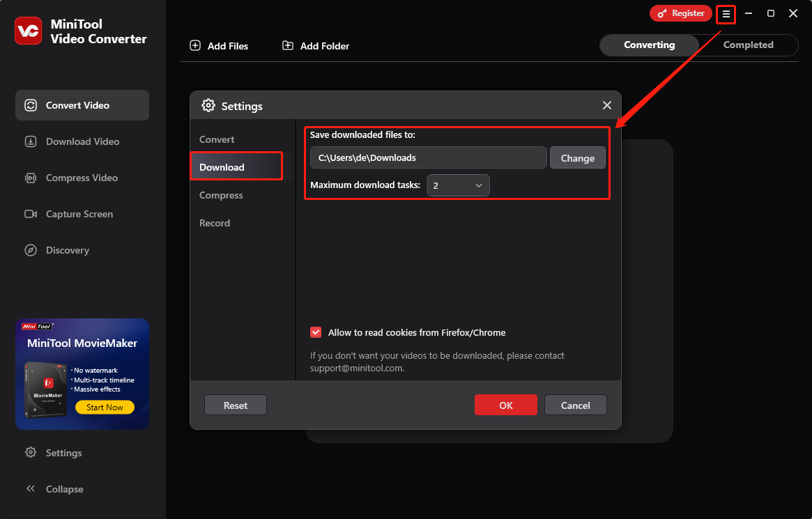
Task: Click the Collapse sidebar label
Action: 64,489
